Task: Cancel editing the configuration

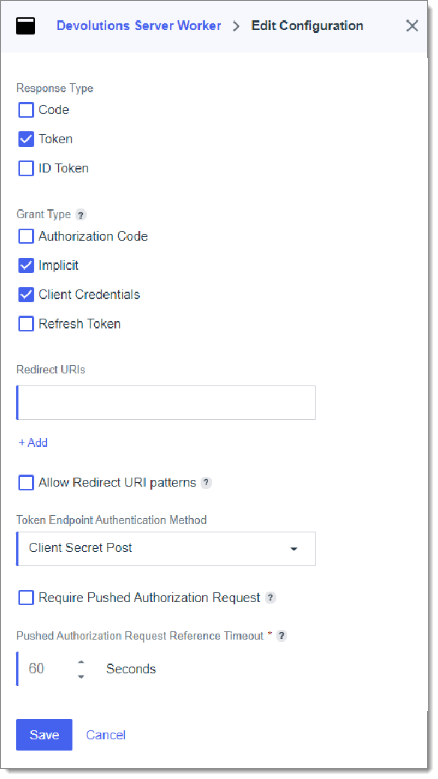Action: (x=106, y=735)
